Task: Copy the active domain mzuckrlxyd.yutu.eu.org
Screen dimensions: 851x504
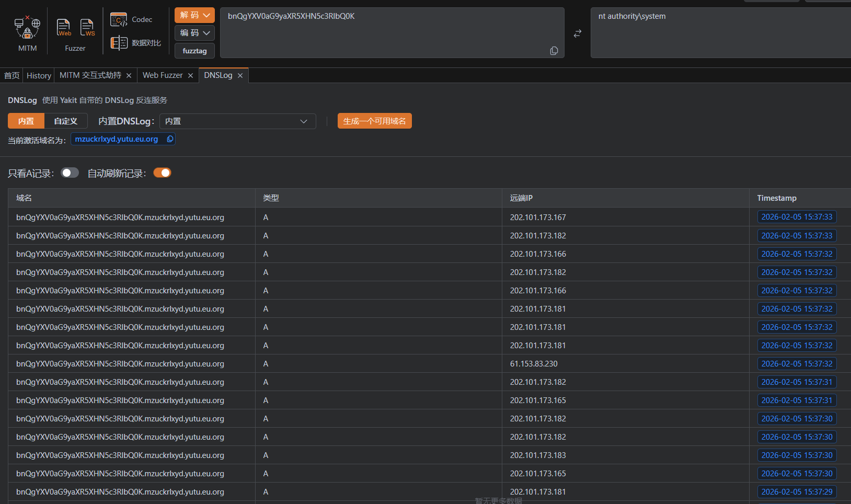Action: coord(170,139)
